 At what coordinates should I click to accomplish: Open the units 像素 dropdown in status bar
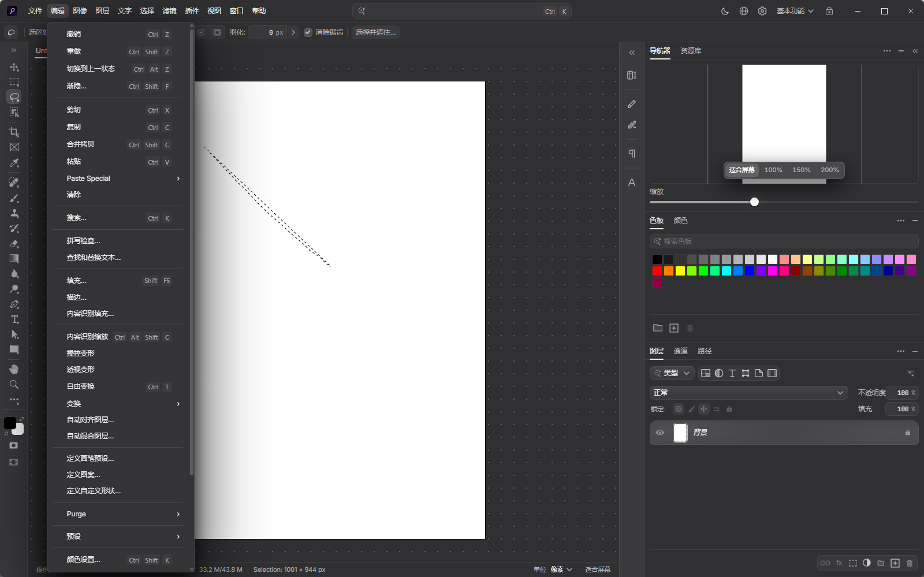pos(561,569)
